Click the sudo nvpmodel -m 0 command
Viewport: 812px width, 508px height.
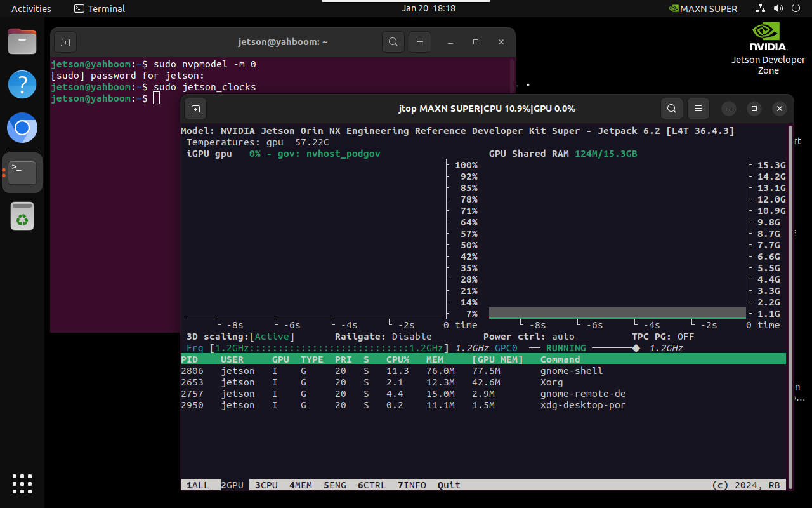pyautogui.click(x=204, y=64)
